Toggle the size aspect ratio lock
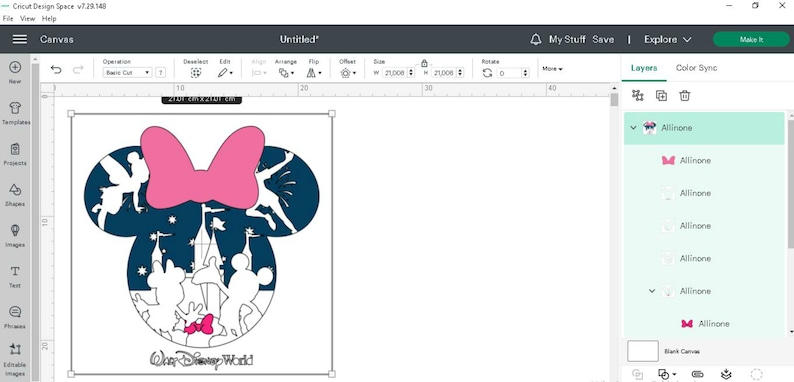 (424, 63)
